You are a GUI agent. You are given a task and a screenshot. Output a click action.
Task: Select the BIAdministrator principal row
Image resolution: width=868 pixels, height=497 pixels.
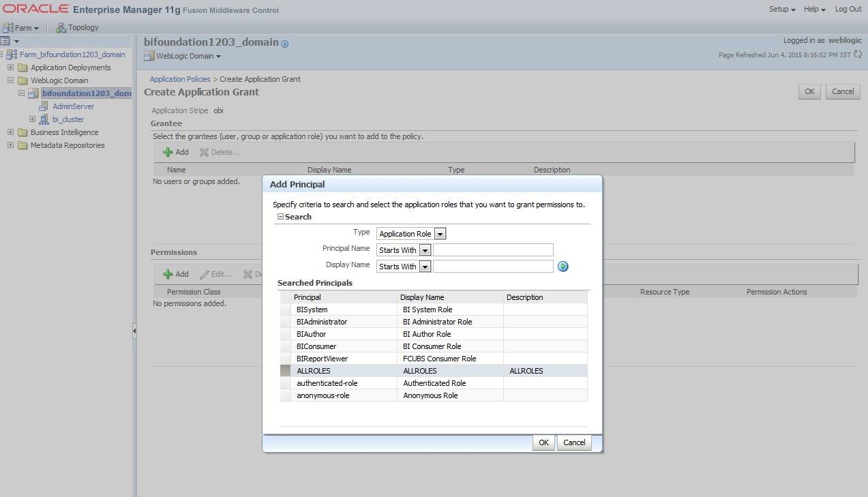[434, 322]
